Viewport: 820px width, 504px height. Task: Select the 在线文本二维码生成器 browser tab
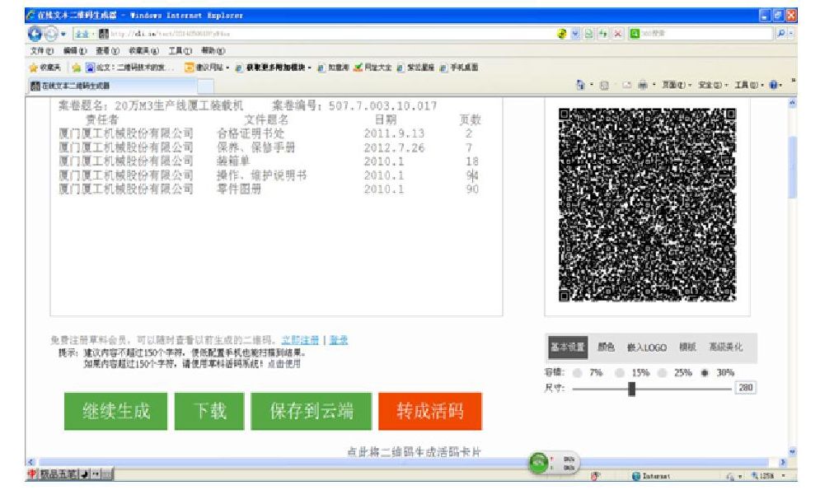pos(112,85)
